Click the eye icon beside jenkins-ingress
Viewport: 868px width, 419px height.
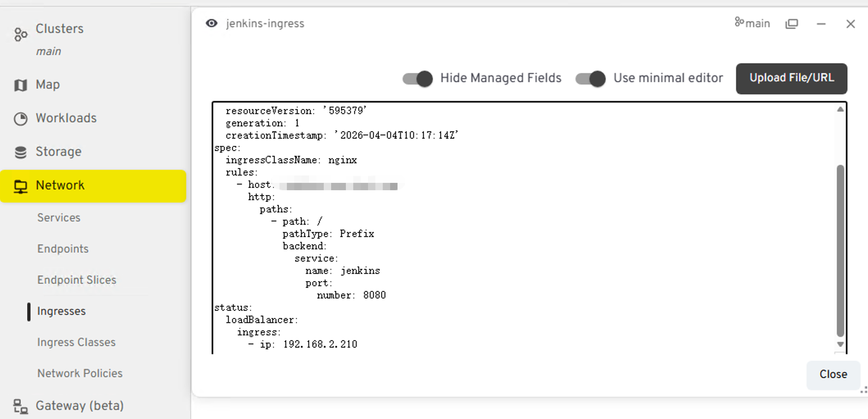coord(211,23)
